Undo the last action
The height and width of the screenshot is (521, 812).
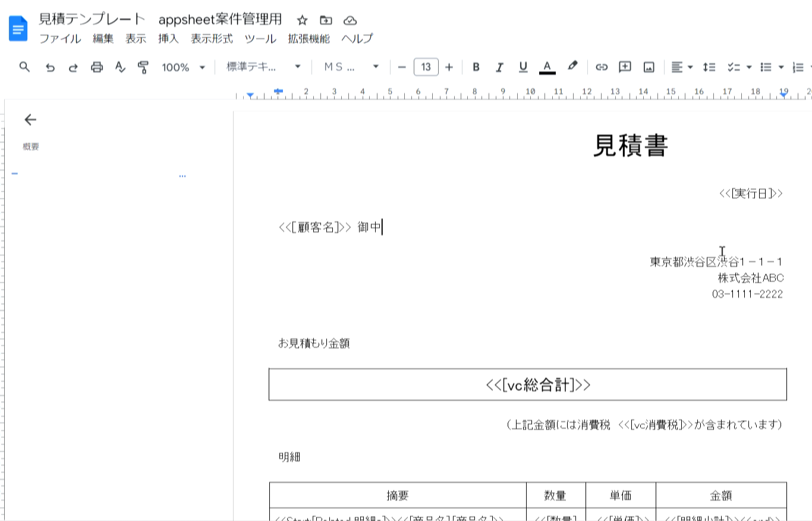click(50, 67)
